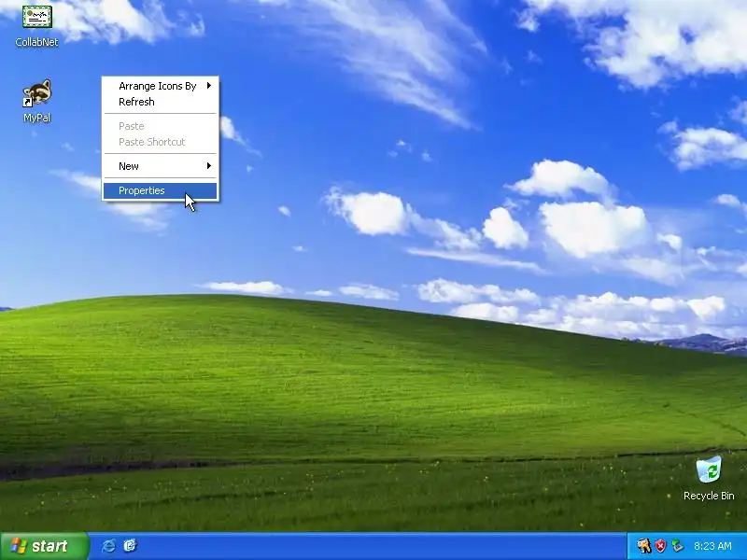
Task: Click the Safely Remove Hardware tray icon
Action: point(677,546)
